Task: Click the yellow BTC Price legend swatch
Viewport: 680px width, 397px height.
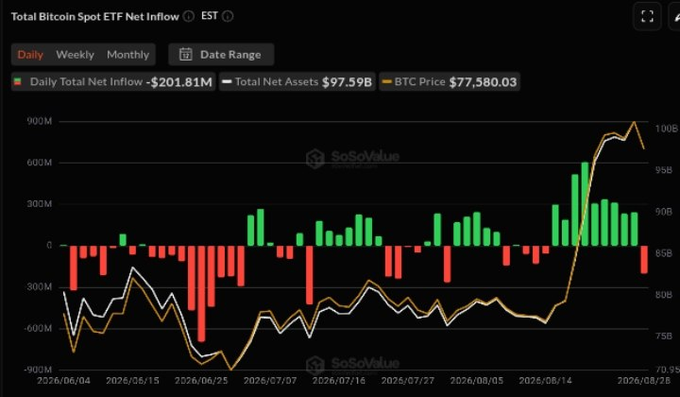Action: [x=387, y=82]
